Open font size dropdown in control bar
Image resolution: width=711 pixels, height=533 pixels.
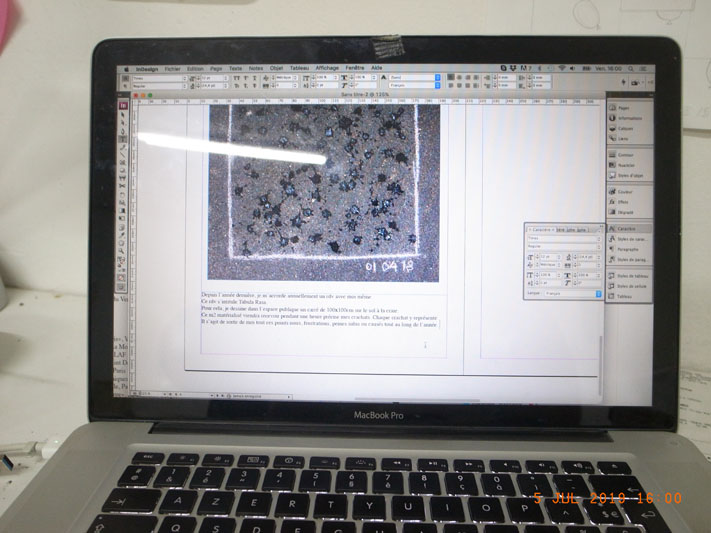[215, 78]
